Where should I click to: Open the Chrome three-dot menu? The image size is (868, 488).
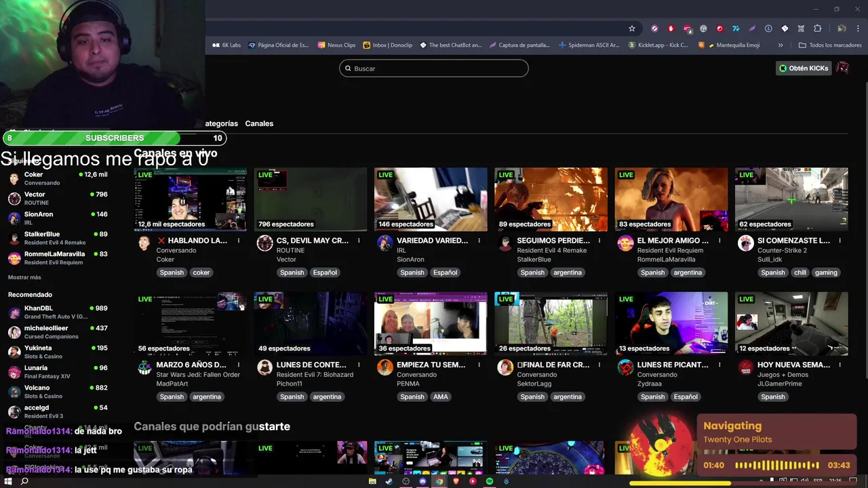pyautogui.click(x=858, y=28)
